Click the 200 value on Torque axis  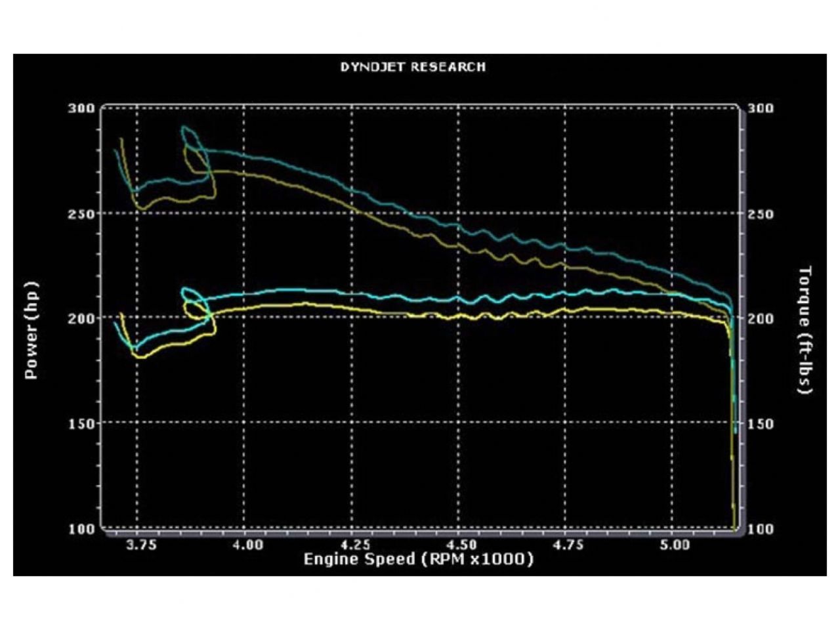coord(761,318)
